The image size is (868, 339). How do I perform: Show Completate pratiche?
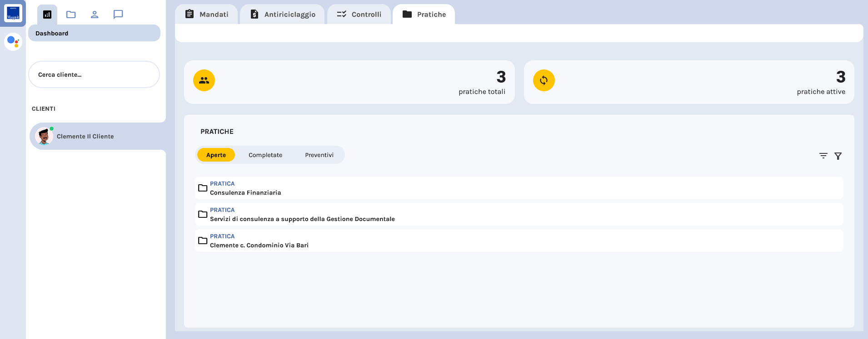click(x=265, y=155)
